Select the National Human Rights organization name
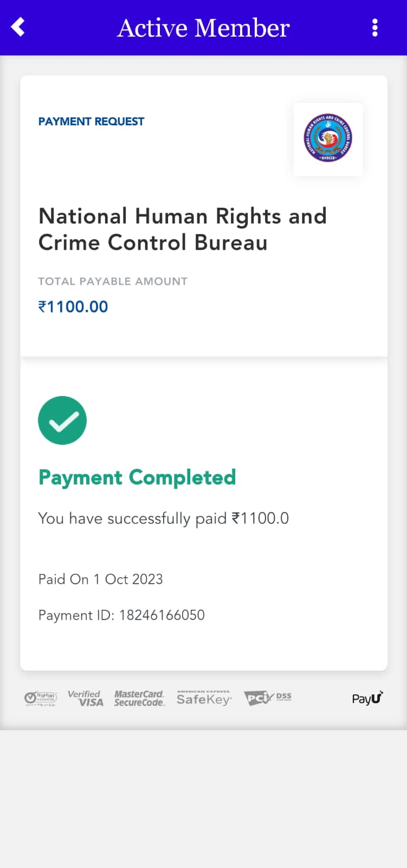Image resolution: width=407 pixels, height=868 pixels. pyautogui.click(x=183, y=229)
